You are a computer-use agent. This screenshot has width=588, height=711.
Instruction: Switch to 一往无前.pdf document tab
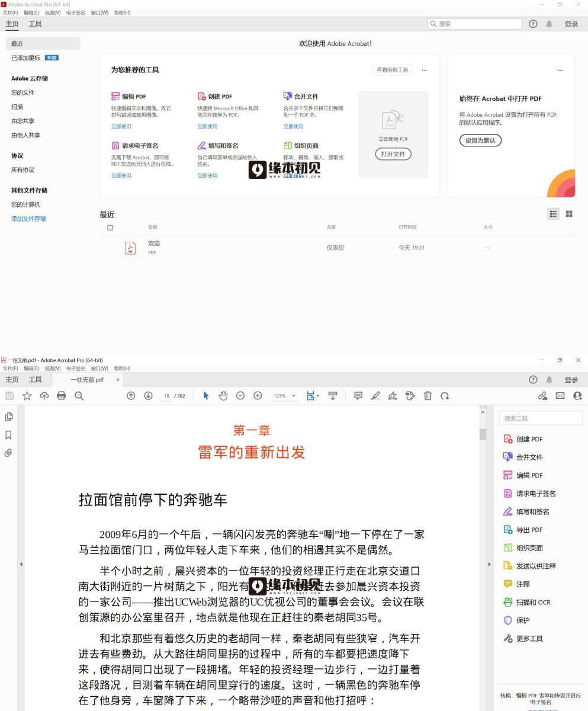coord(87,380)
